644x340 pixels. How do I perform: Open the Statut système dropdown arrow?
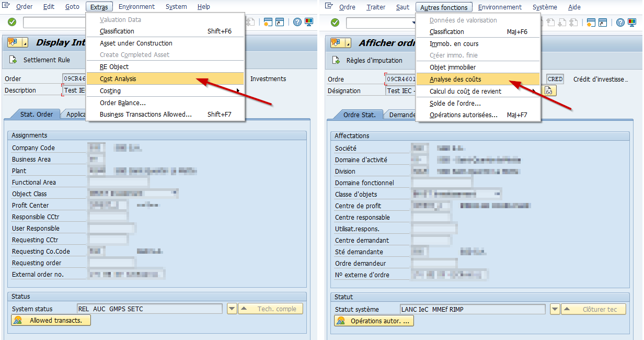(x=555, y=309)
